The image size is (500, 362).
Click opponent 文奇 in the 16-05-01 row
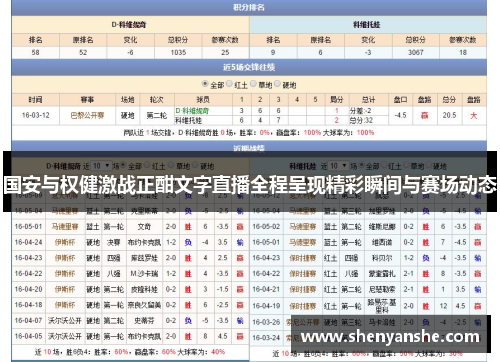pos(144,227)
